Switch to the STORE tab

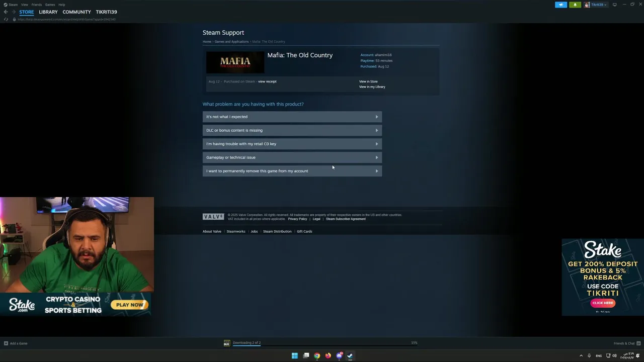coord(27,12)
